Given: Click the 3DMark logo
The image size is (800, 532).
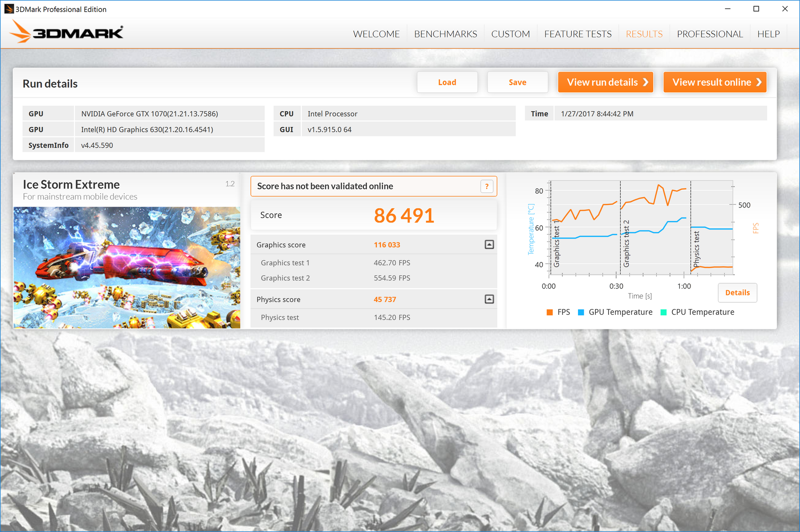Looking at the screenshot, I should pyautogui.click(x=66, y=32).
